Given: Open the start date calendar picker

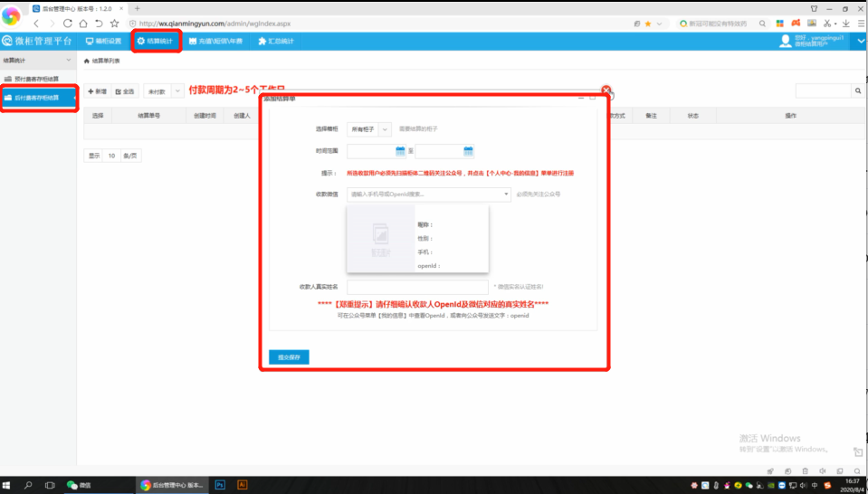Looking at the screenshot, I should [x=399, y=152].
